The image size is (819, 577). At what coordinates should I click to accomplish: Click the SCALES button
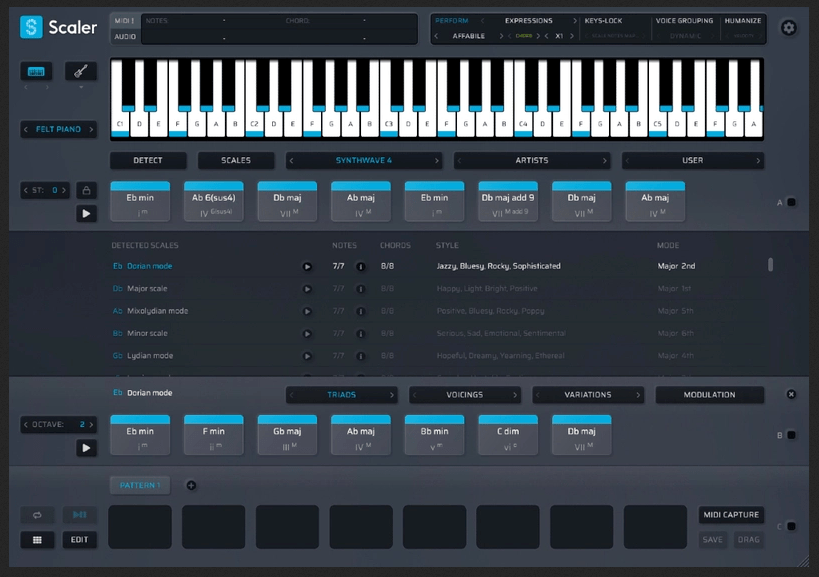coord(236,160)
